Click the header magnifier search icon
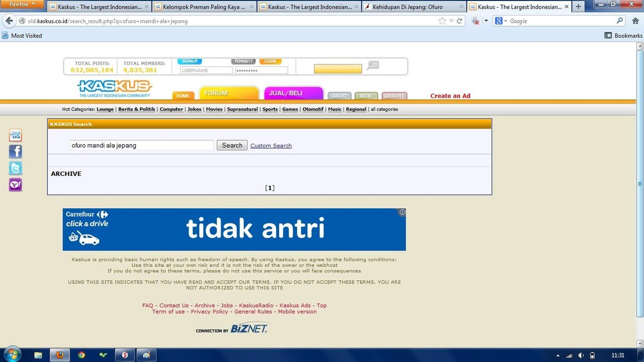Image resolution: width=644 pixels, height=362 pixels. click(373, 66)
